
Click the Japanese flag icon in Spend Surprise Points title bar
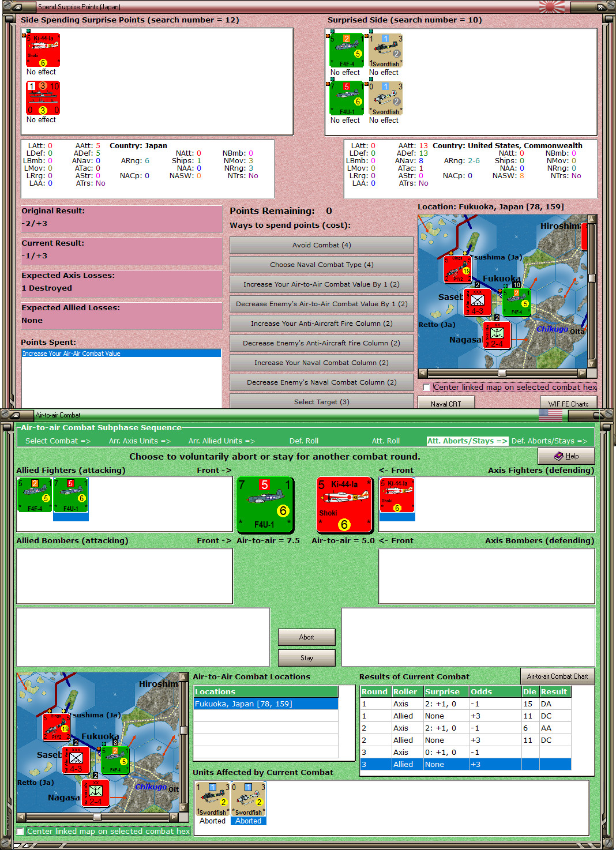point(552,6)
